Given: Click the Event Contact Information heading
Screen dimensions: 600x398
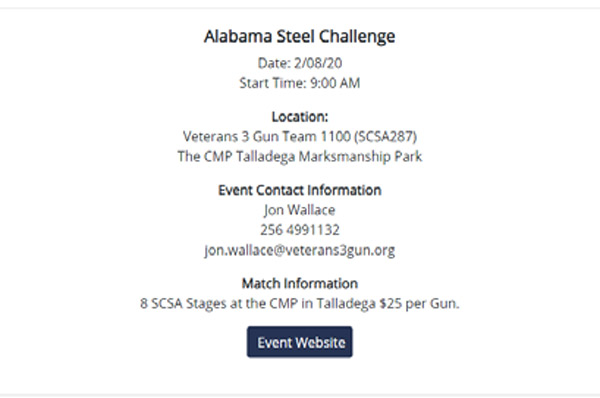Looking at the screenshot, I should tap(300, 190).
